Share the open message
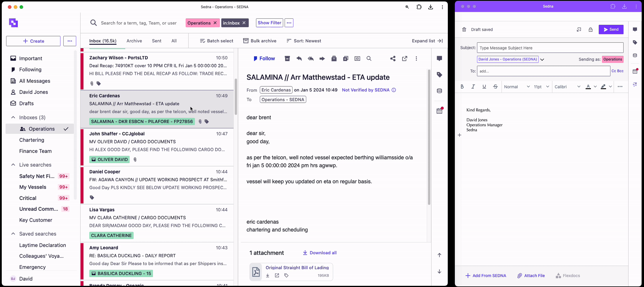The image size is (644, 287). coord(393,59)
